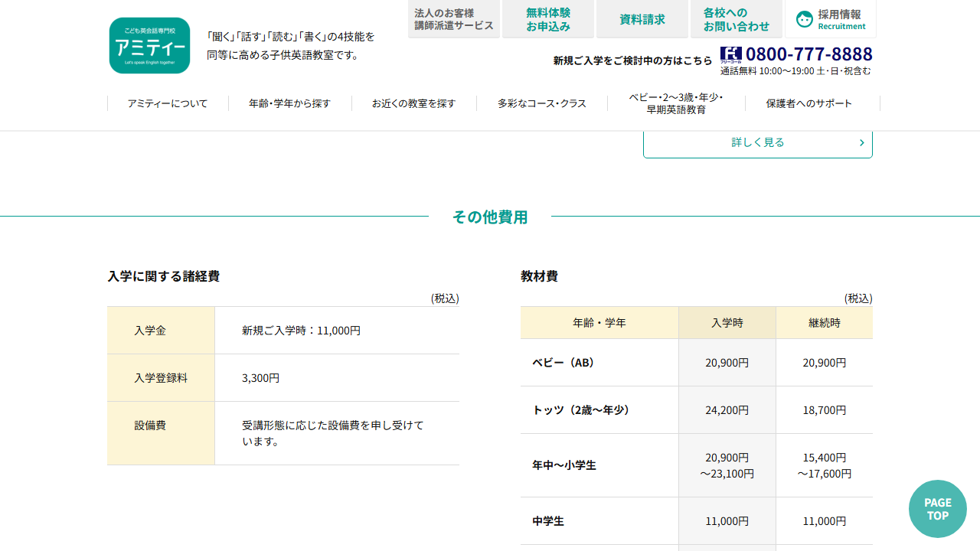Open 多彩なコース・クラス menu

point(542,103)
